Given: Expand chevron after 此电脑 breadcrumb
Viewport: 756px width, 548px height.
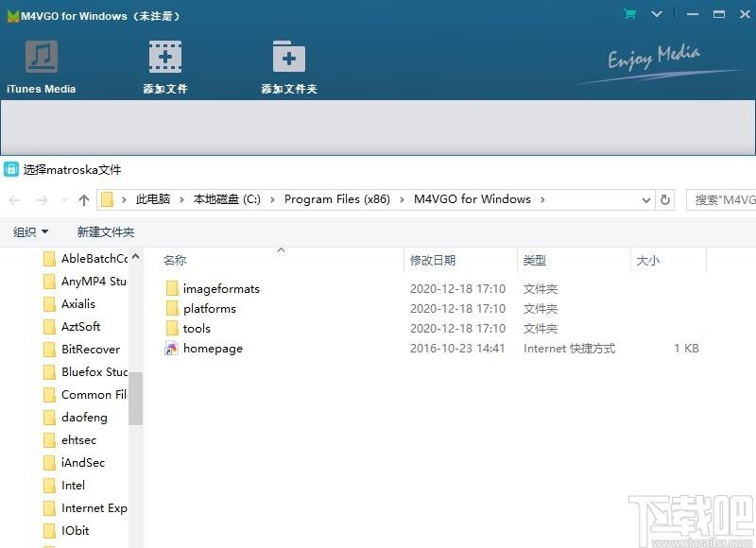Looking at the screenshot, I should (x=181, y=199).
